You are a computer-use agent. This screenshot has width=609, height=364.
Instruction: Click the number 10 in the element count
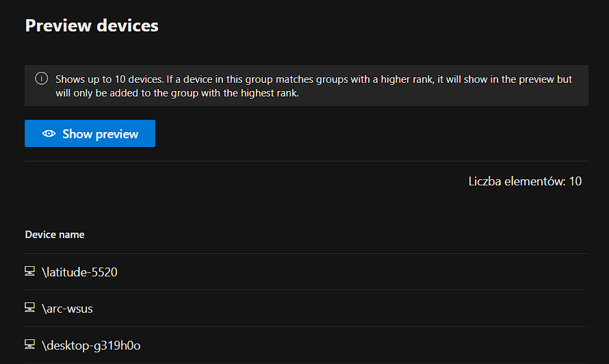coord(575,181)
